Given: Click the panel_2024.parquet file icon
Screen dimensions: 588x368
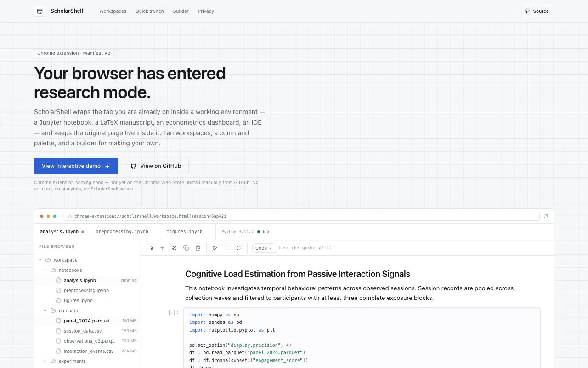Looking at the screenshot, I should click(58, 321).
